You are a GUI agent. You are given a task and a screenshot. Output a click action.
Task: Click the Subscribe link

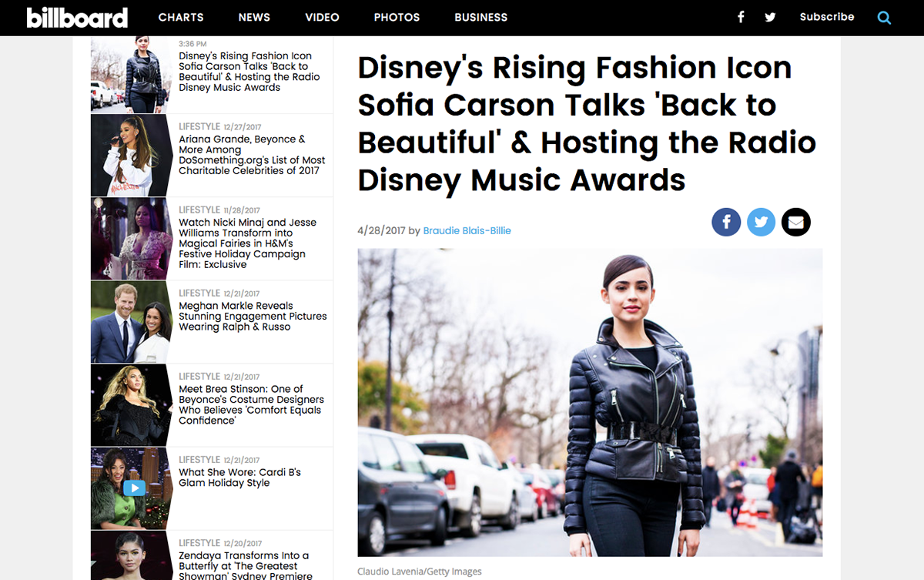click(827, 17)
